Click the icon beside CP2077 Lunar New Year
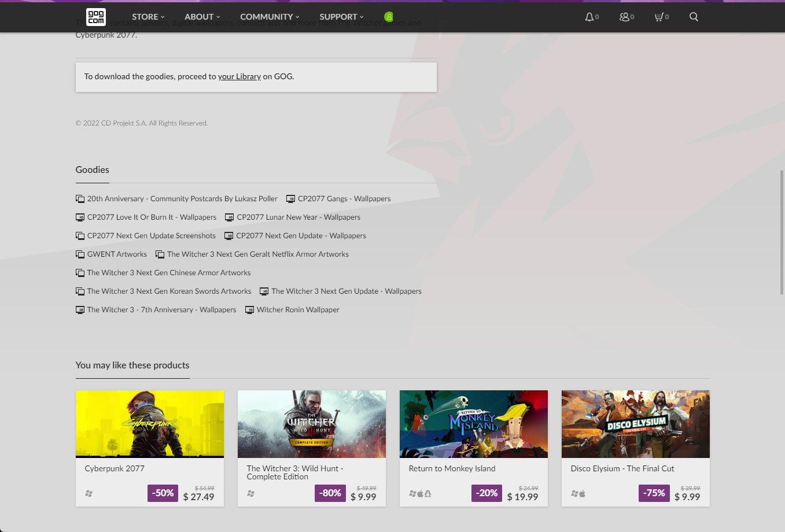The height and width of the screenshot is (532, 785). point(229,217)
